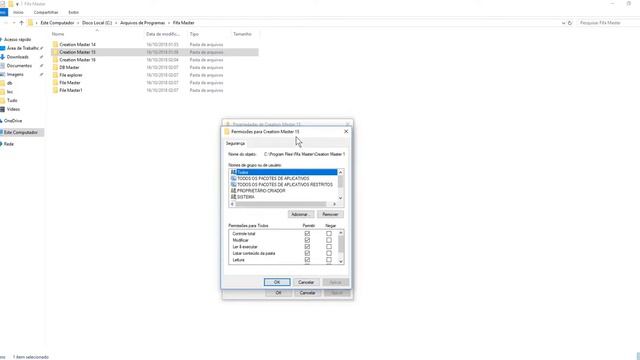Click the File Master folder icon
Screen dimensions: 640x360
tap(55, 82)
